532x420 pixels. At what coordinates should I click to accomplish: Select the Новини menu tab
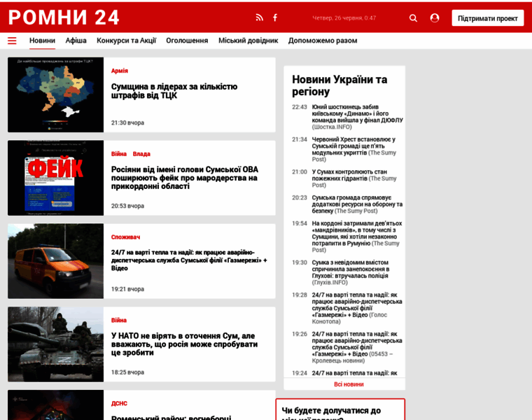(42, 41)
